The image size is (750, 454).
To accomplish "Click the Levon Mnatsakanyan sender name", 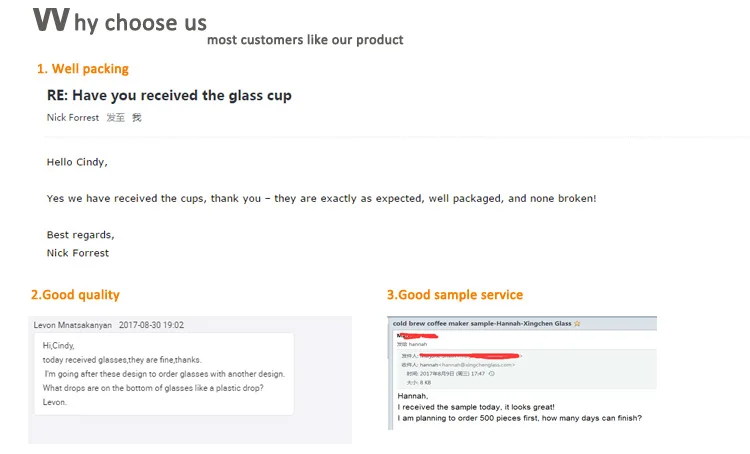I will (72, 325).
